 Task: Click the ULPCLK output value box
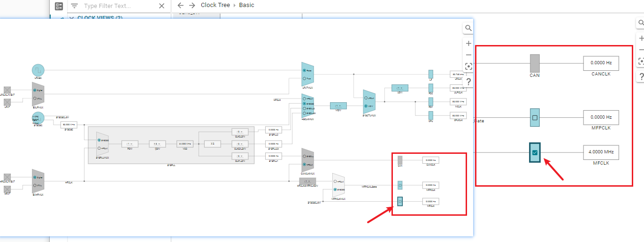click(459, 88)
